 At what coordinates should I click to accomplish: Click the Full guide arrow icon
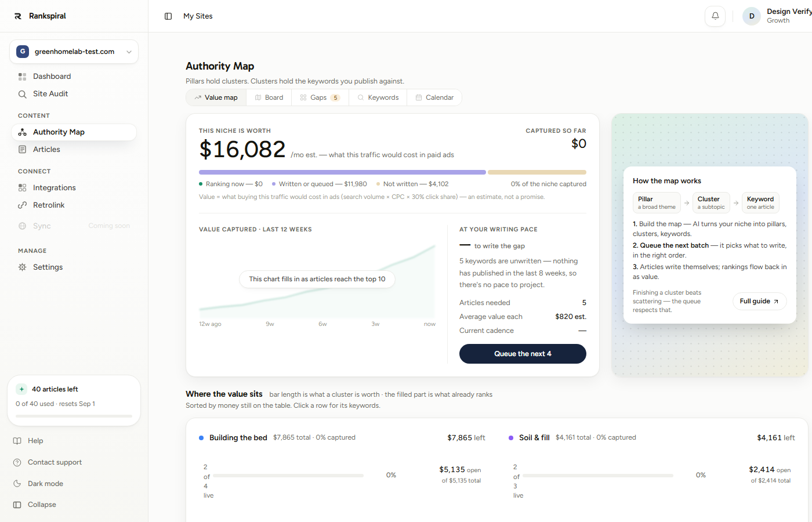point(776,302)
